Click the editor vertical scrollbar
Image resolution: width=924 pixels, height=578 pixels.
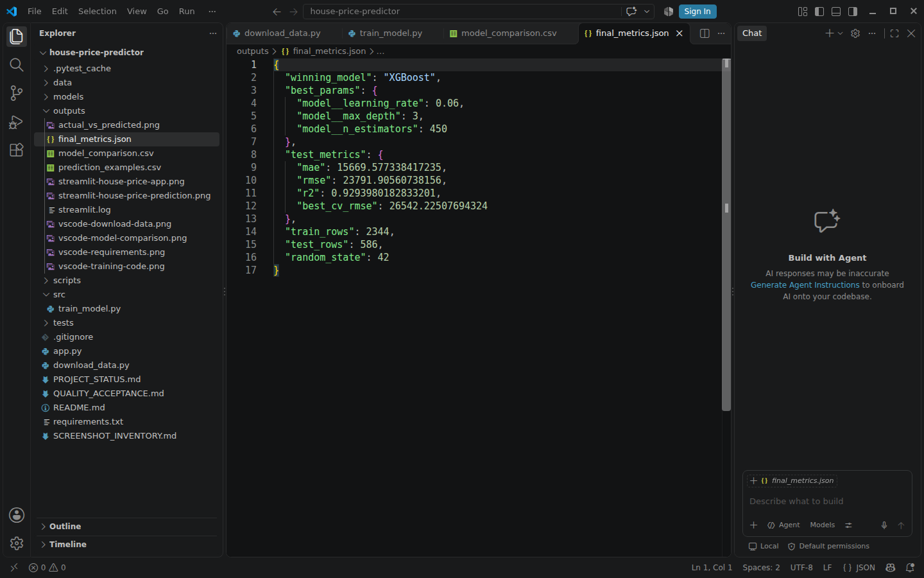coord(726,234)
